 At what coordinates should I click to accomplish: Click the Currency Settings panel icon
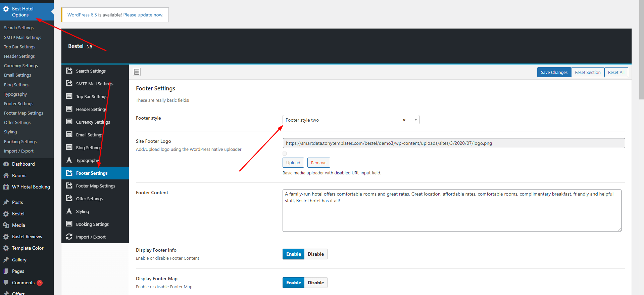[69, 122]
